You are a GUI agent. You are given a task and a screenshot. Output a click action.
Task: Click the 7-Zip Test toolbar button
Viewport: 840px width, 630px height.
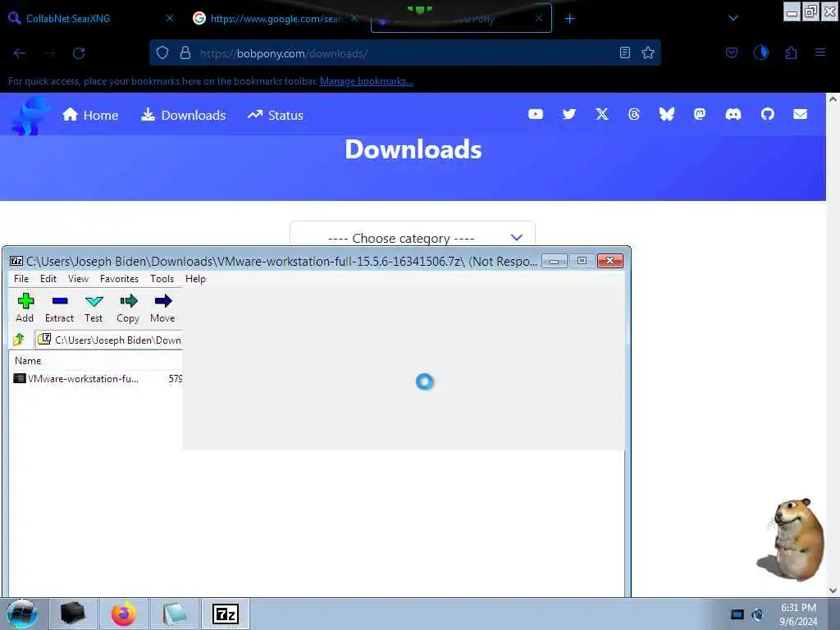click(94, 308)
